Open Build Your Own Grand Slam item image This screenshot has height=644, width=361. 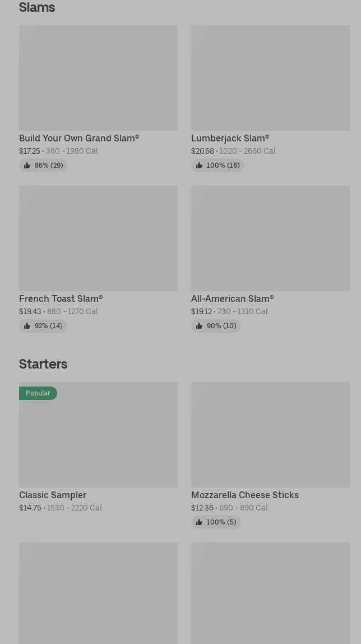point(98,78)
